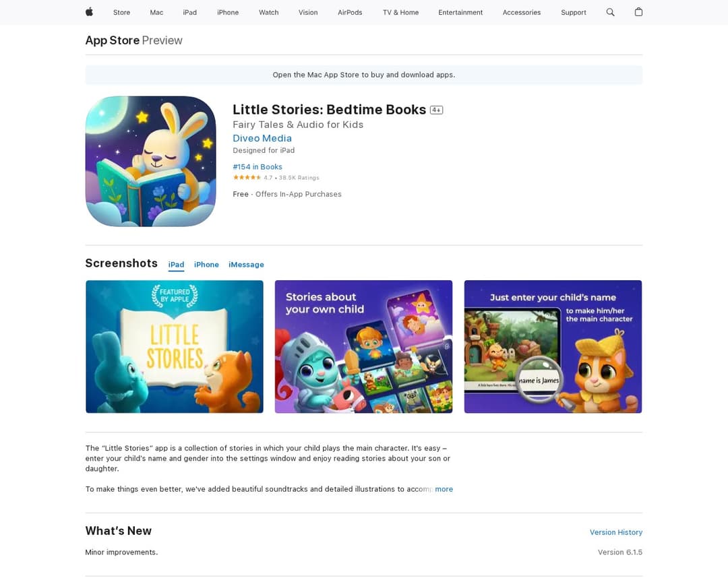728x582 pixels.
Task: Open the Entertainment menu item
Action: 460,13
